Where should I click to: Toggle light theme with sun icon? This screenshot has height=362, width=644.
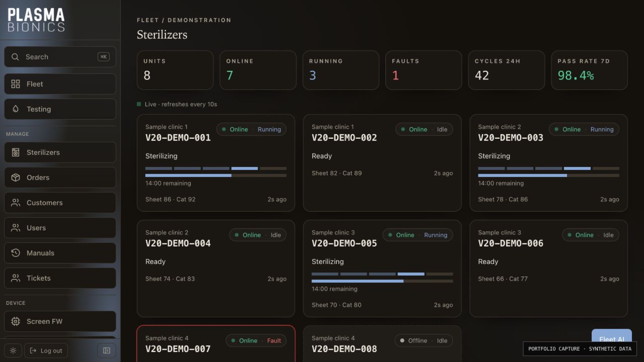13,351
